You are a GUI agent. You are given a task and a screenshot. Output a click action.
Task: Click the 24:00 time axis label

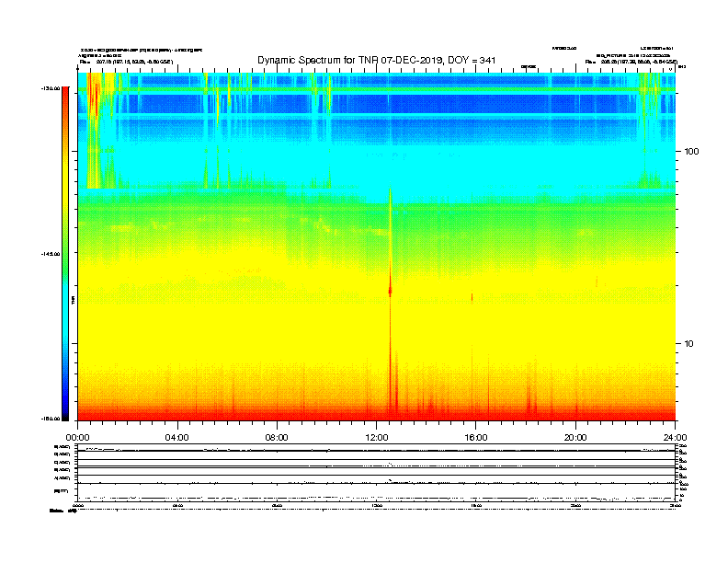[675, 437]
